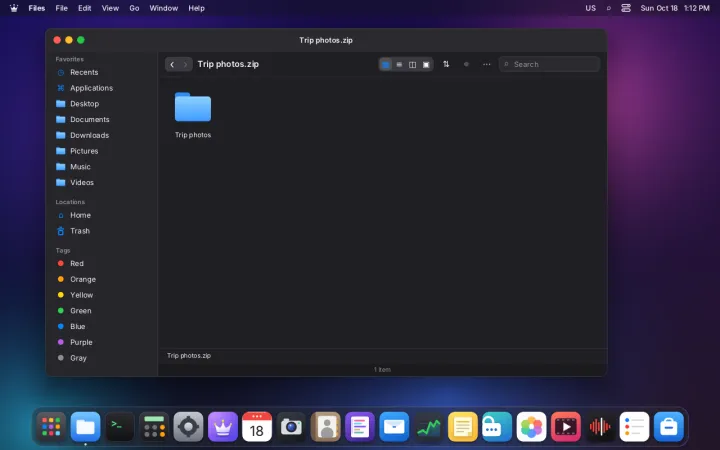Switch to column view
720x450 pixels.
click(412, 65)
